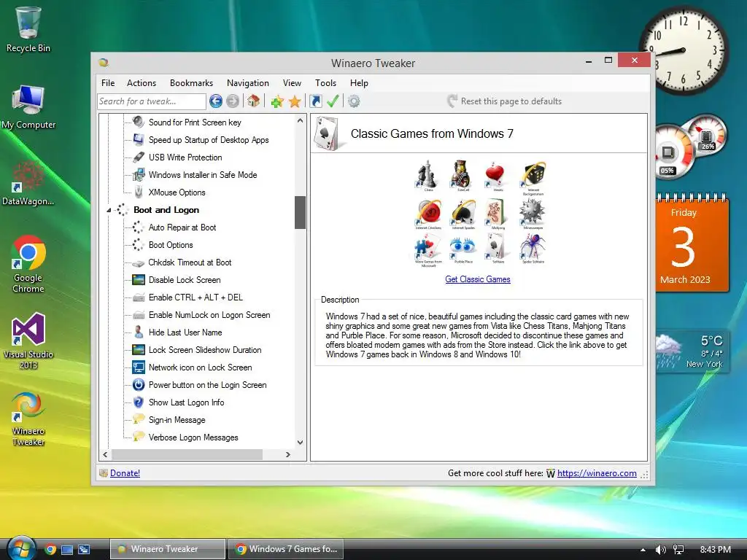Click the Recycle Bin desktop icon
The height and width of the screenshot is (560, 747).
pyautogui.click(x=28, y=28)
